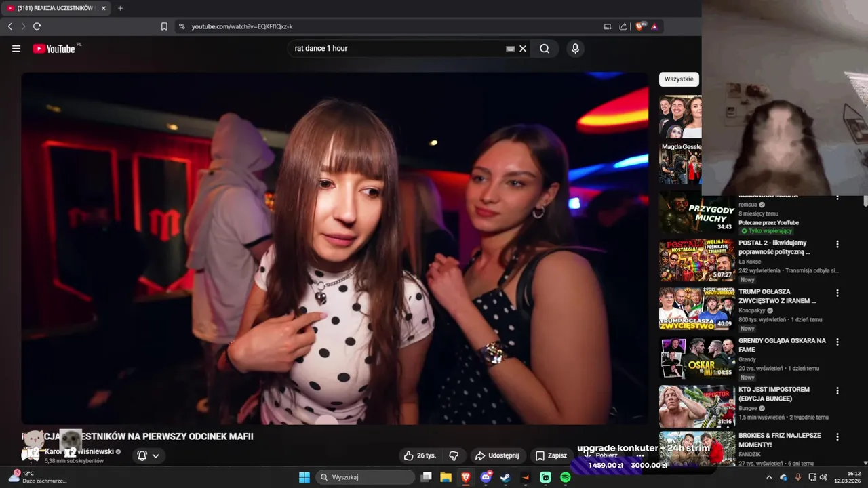The image size is (868, 488).
Task: Bookmark this page in browser toolbar
Action: 164,26
